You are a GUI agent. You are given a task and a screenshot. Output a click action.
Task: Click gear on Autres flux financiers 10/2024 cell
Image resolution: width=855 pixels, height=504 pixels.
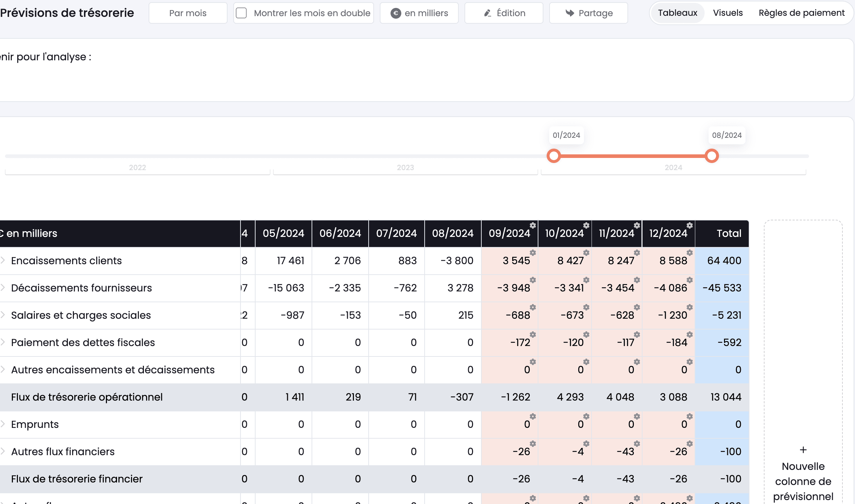tap(586, 444)
